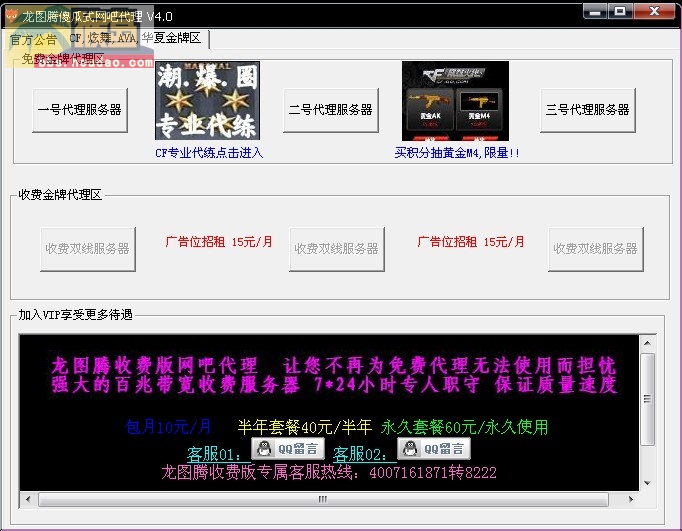The height and width of the screenshot is (531, 682).
Task: Open the CF专业代练点击进入 link
Action: pos(209,153)
